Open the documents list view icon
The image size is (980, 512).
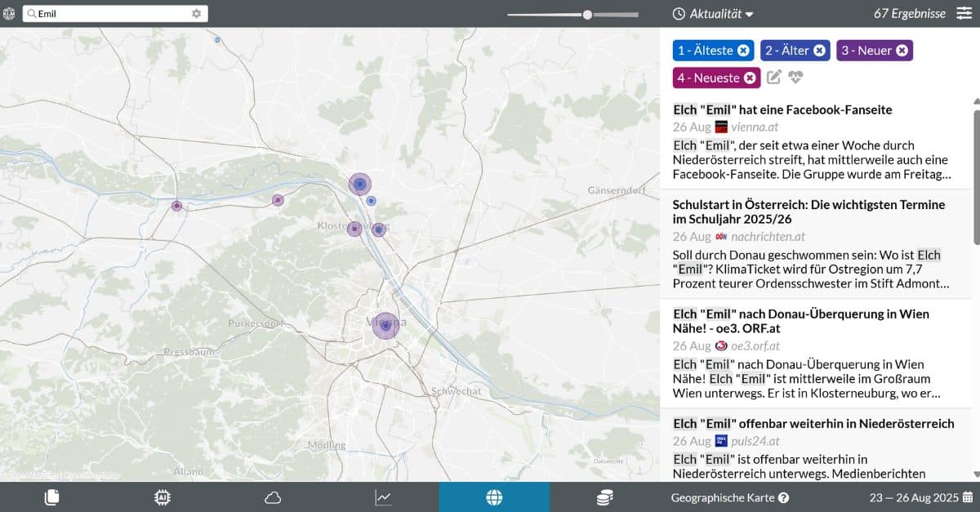[x=51, y=497]
